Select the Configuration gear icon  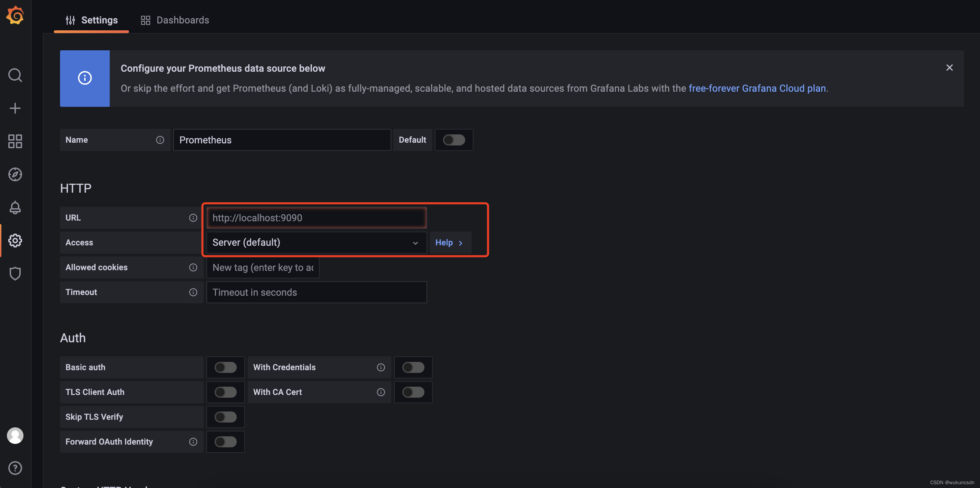pyautogui.click(x=15, y=240)
